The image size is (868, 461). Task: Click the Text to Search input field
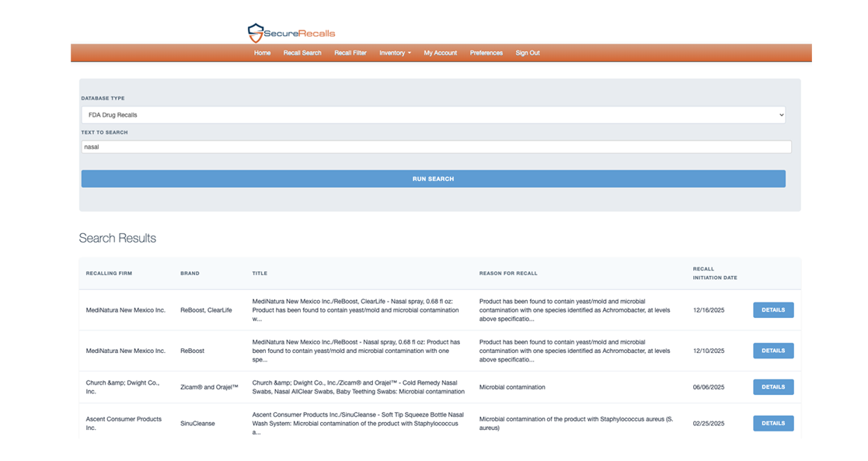pyautogui.click(x=436, y=147)
